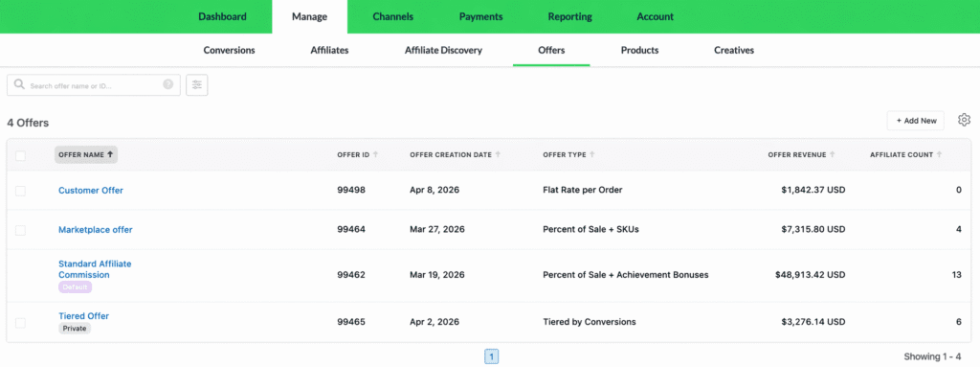
Task: Click revenue $1,842.37 USD
Action: [x=813, y=191]
